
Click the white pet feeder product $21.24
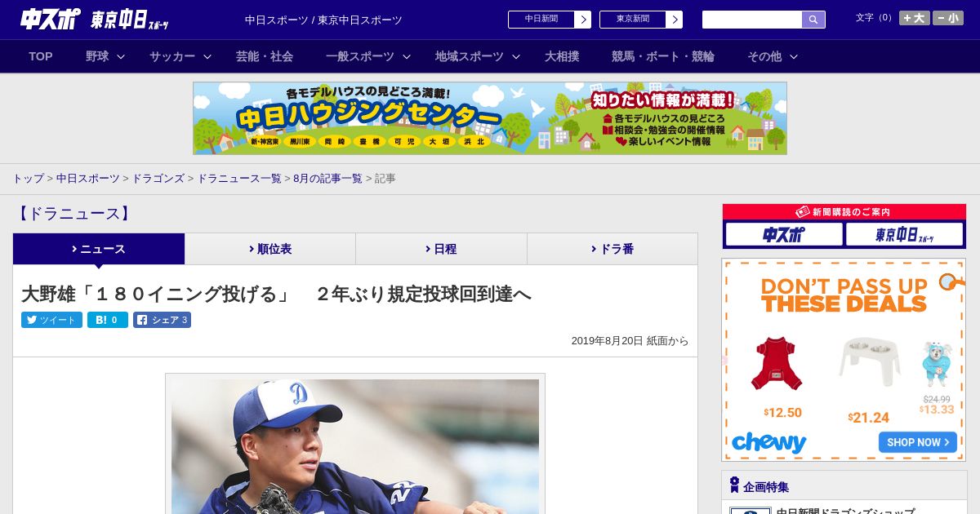869,361
